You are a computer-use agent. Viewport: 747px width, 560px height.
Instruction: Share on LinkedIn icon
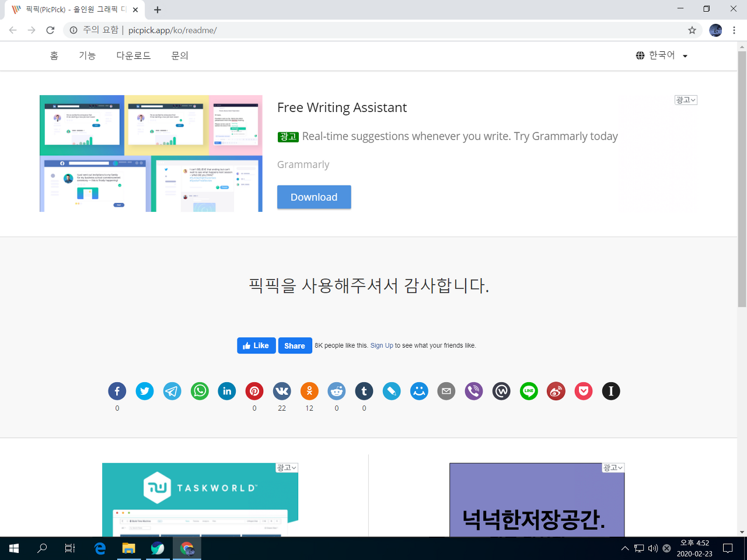pos(227,391)
